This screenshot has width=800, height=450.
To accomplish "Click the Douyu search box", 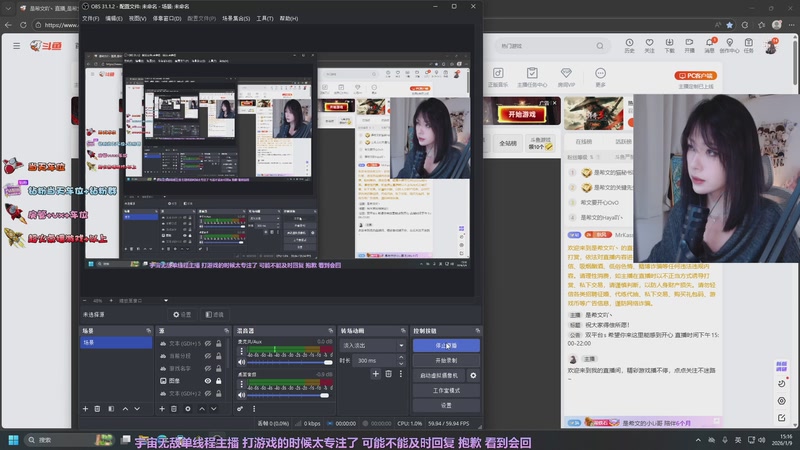I will pyautogui.click(x=552, y=46).
